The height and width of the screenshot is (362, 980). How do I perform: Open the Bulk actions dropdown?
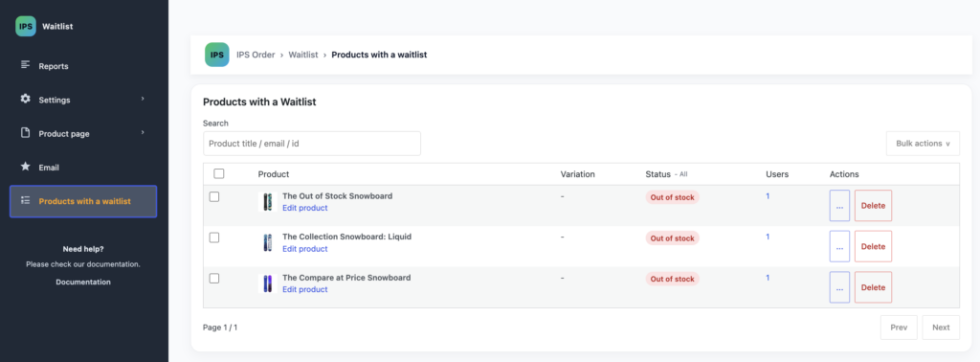point(923,144)
